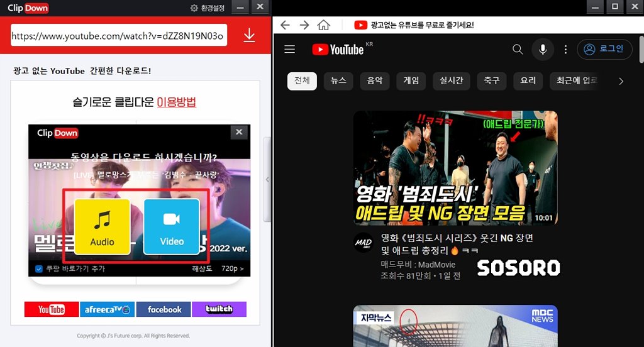
Task: Close the inner ClipDown download dialog
Action: [239, 132]
